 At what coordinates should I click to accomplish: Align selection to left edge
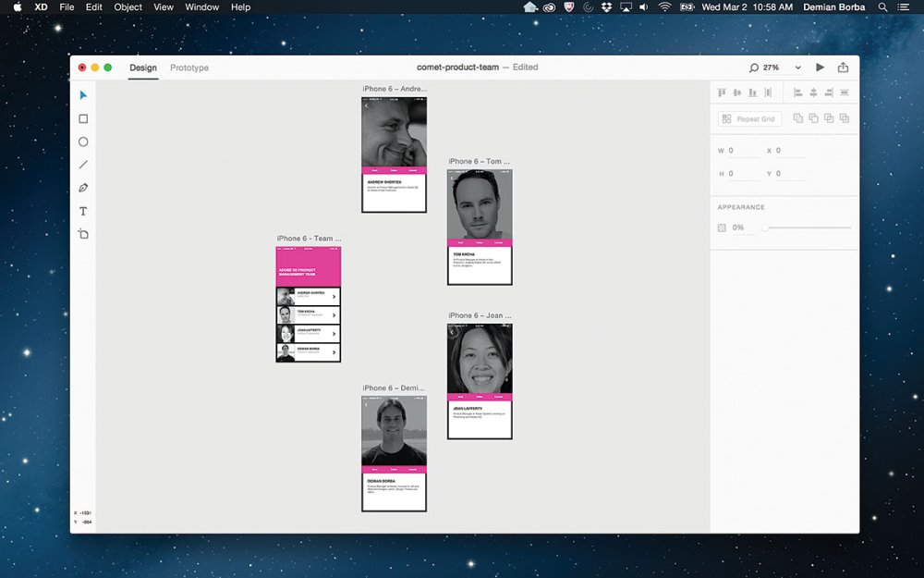click(798, 92)
